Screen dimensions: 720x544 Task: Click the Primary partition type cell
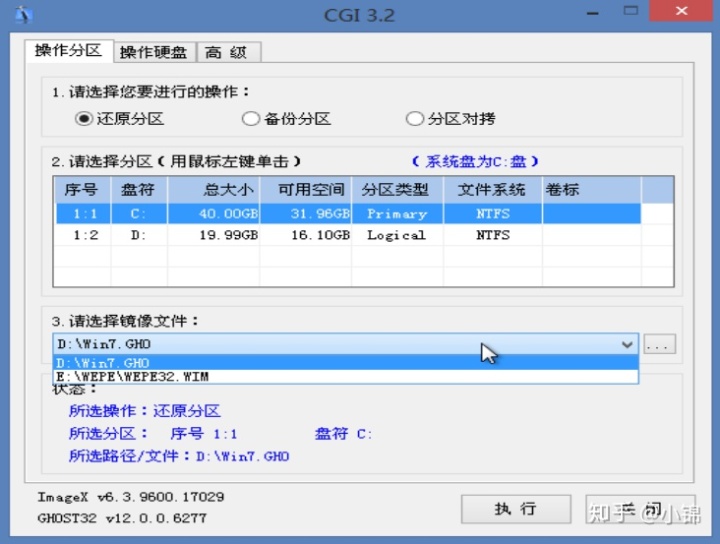[397, 213]
